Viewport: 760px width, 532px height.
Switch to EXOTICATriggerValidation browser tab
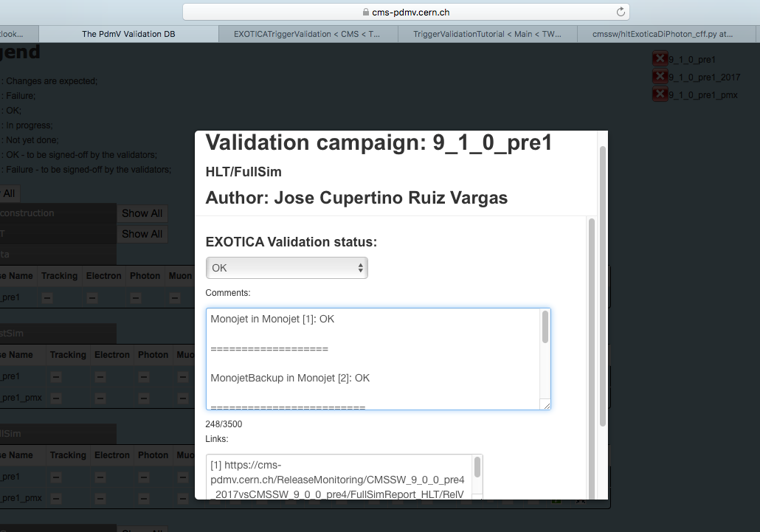tap(308, 34)
